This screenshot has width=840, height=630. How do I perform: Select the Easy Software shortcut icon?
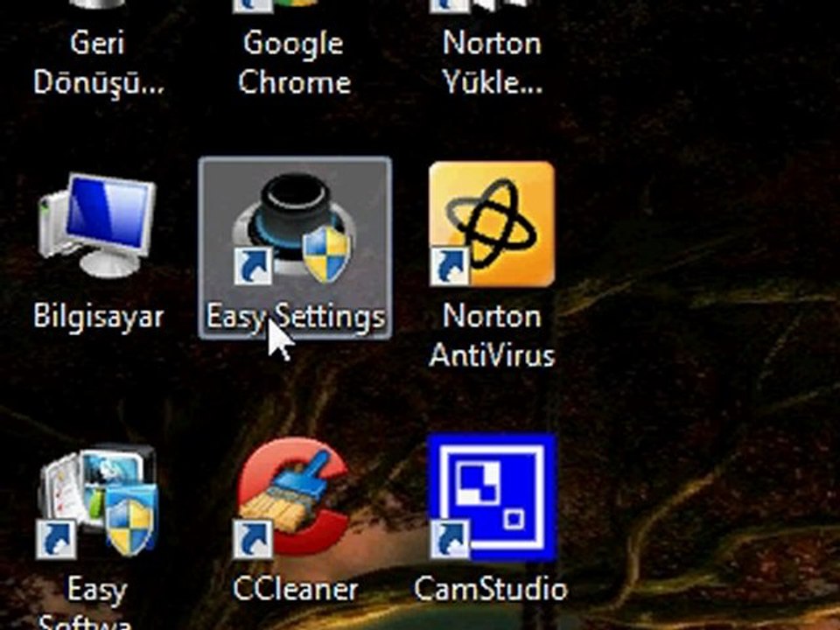(x=97, y=501)
